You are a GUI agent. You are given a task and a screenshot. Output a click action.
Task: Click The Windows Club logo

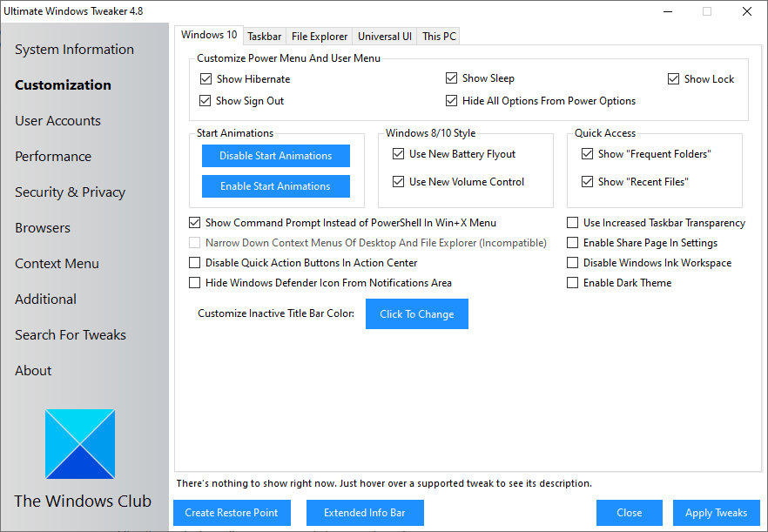coord(79,443)
